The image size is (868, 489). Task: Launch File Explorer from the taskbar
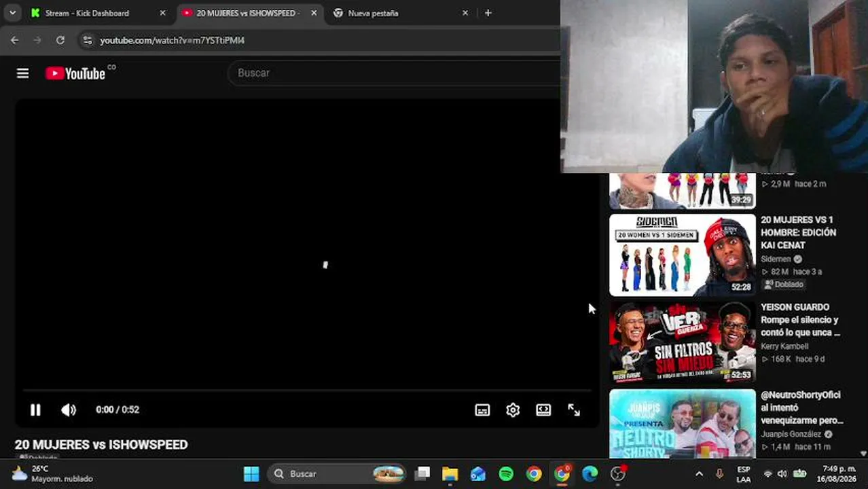coord(450,473)
